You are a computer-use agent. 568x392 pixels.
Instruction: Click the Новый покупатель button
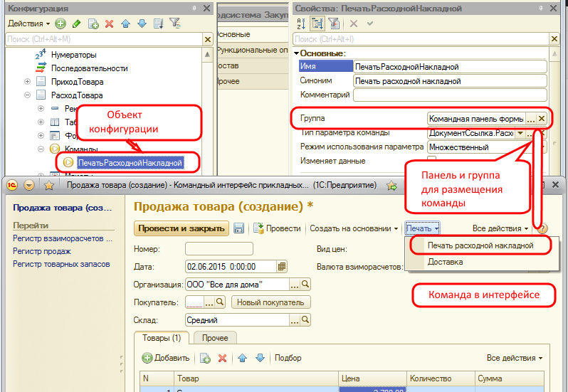tap(270, 302)
